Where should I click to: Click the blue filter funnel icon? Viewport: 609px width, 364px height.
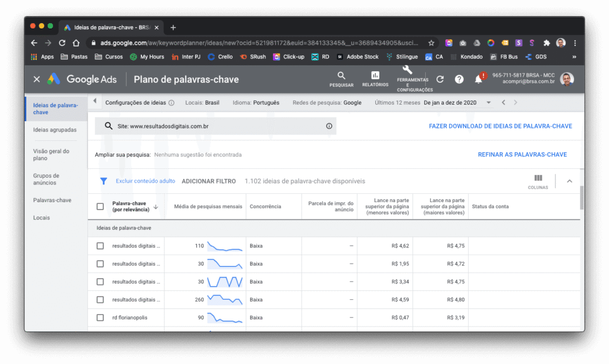(103, 181)
